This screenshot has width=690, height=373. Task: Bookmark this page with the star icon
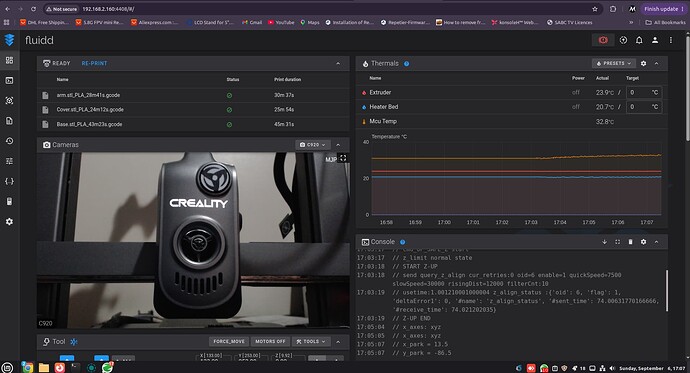click(595, 9)
